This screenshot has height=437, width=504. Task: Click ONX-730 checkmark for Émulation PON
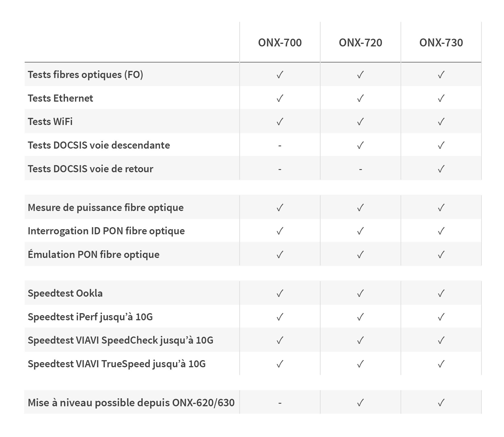click(x=441, y=255)
